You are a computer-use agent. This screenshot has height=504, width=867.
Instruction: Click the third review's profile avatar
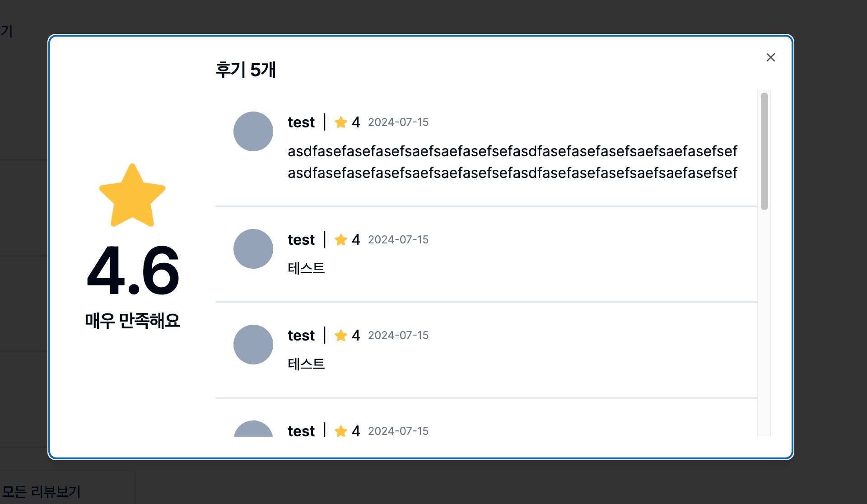point(253,345)
